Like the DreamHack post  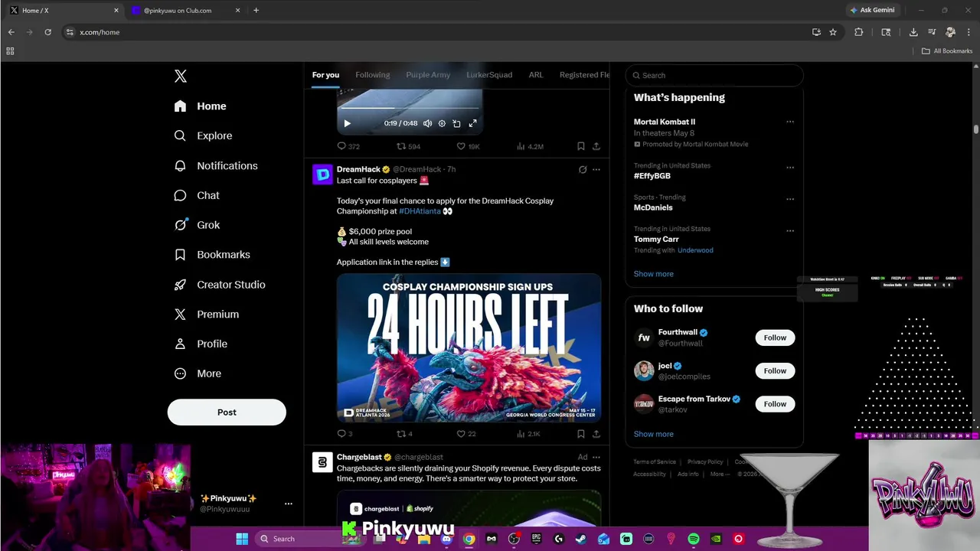(x=465, y=434)
